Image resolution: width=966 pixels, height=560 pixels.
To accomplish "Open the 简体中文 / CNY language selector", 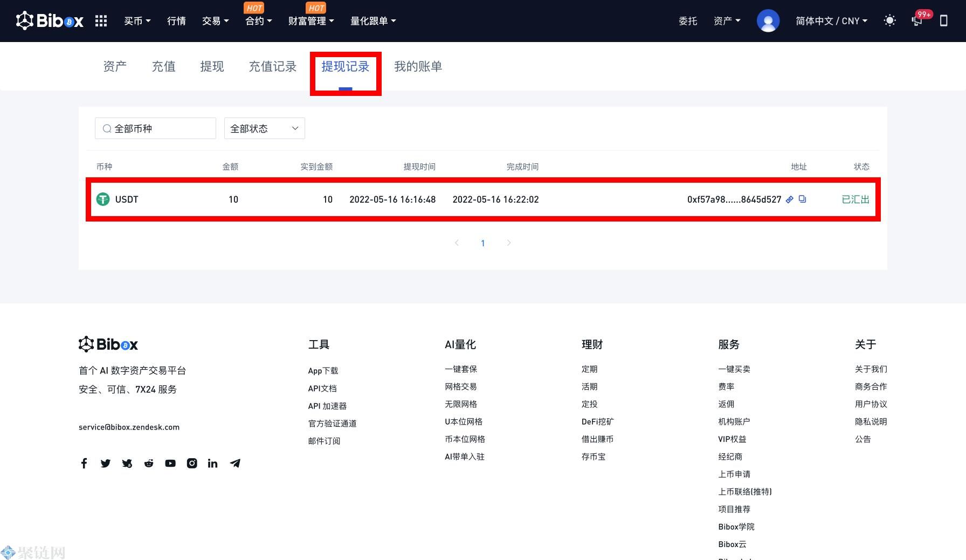I will click(x=831, y=21).
